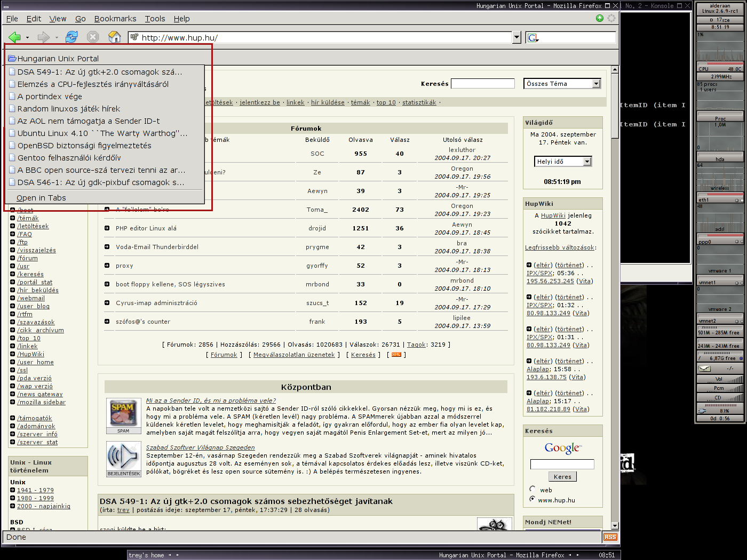
Task: Click the Voda-Email Thunderbirddel forum topic
Action: coord(157,247)
